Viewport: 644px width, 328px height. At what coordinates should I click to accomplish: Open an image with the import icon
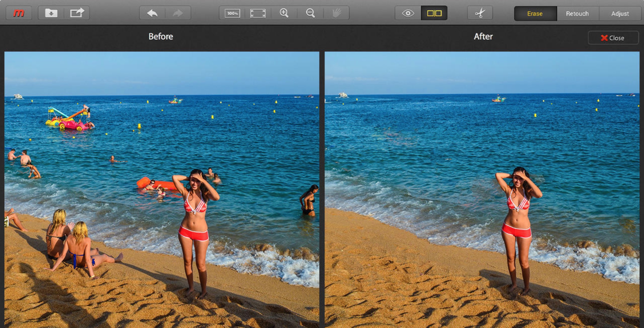click(x=51, y=13)
